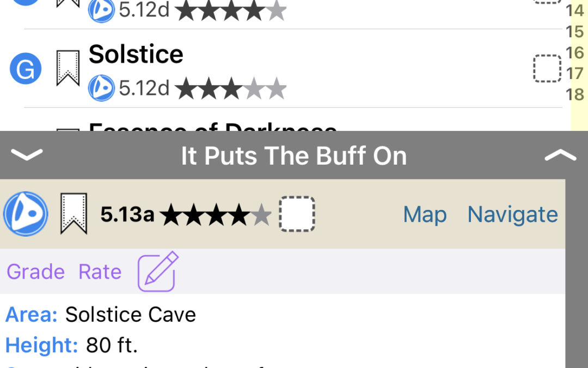Jump to index number 16

[x=575, y=53]
